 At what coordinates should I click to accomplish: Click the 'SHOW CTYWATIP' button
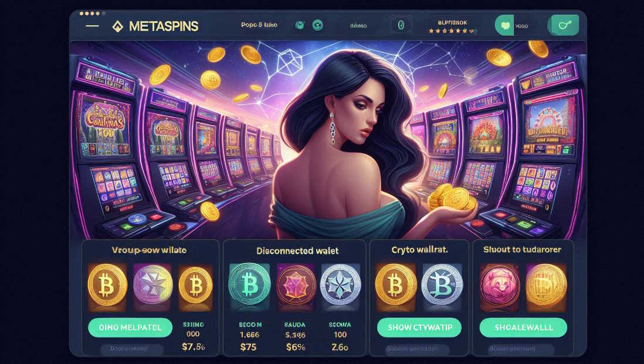419,328
